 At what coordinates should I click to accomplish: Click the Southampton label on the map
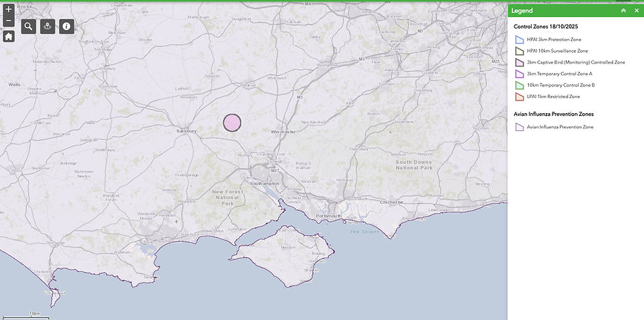click(264, 184)
